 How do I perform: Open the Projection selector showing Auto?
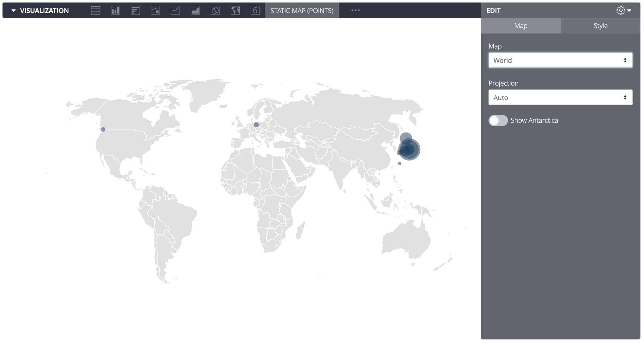(x=560, y=97)
